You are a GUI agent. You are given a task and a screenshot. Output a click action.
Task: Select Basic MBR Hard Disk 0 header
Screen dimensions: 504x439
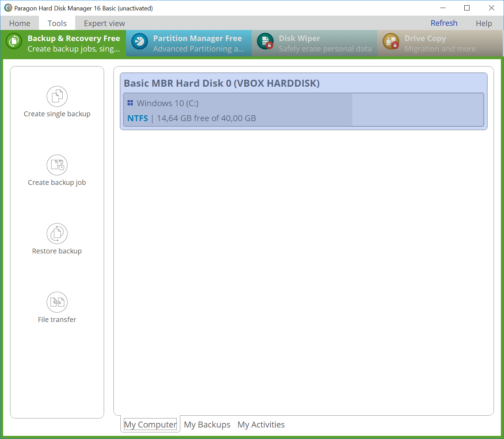pos(222,83)
